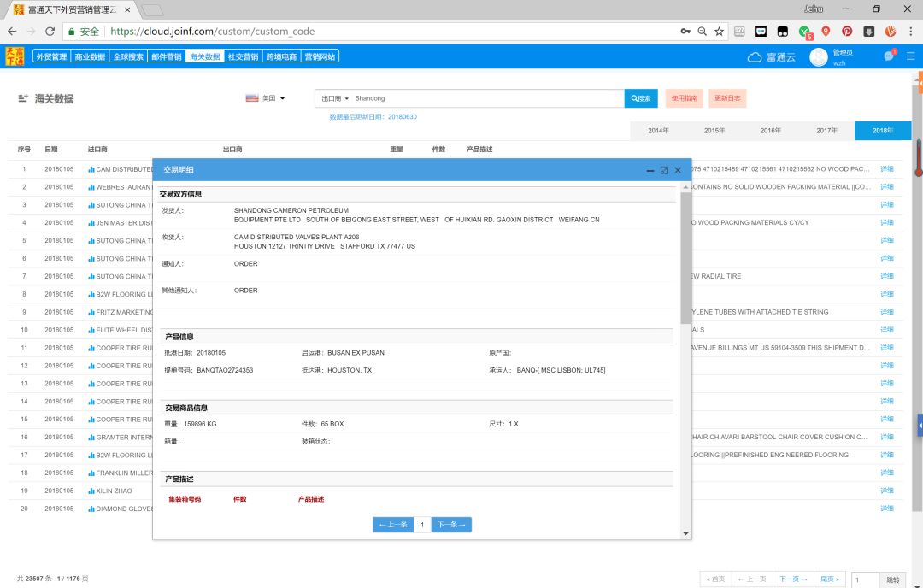The image size is (923, 588).
Task: Switch to the 2017年 tab
Action: (826, 131)
